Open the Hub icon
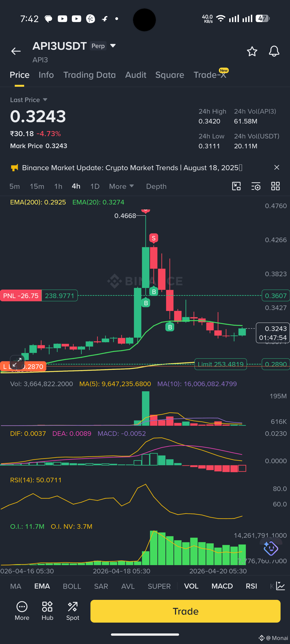 (x=47, y=611)
